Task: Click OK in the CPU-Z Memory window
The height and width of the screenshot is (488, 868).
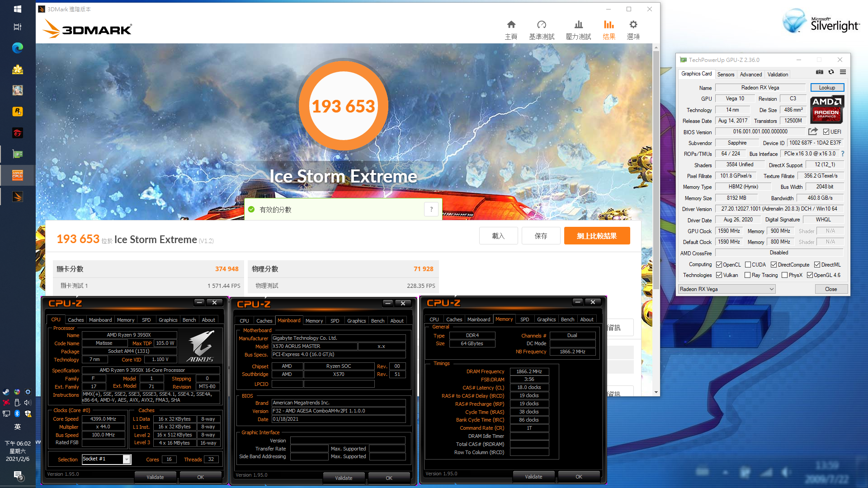Action: [x=579, y=477]
